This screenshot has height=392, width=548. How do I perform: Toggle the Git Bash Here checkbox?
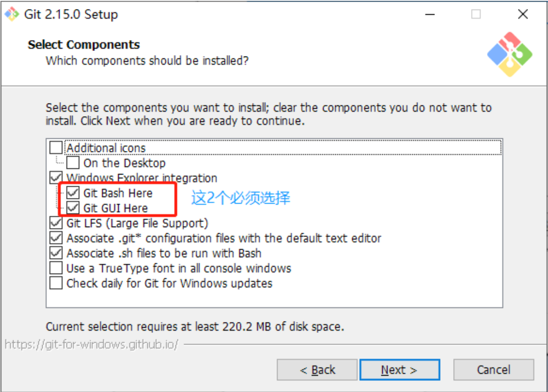pos(73,193)
